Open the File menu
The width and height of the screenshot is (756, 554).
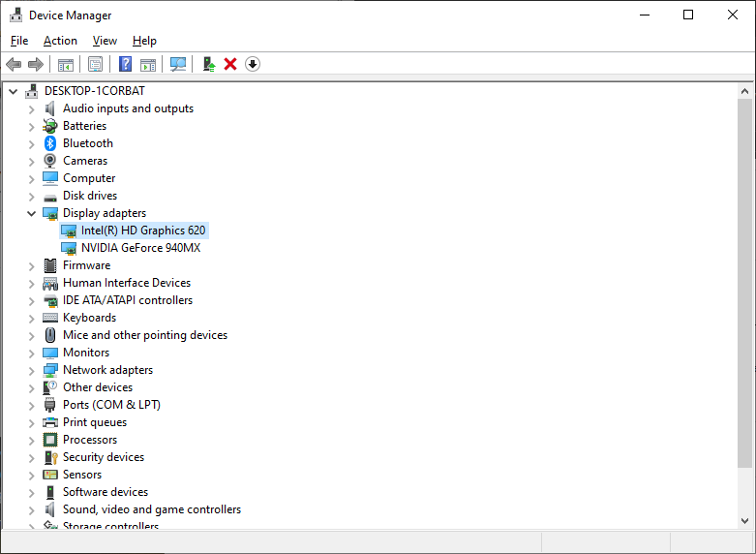pos(19,41)
